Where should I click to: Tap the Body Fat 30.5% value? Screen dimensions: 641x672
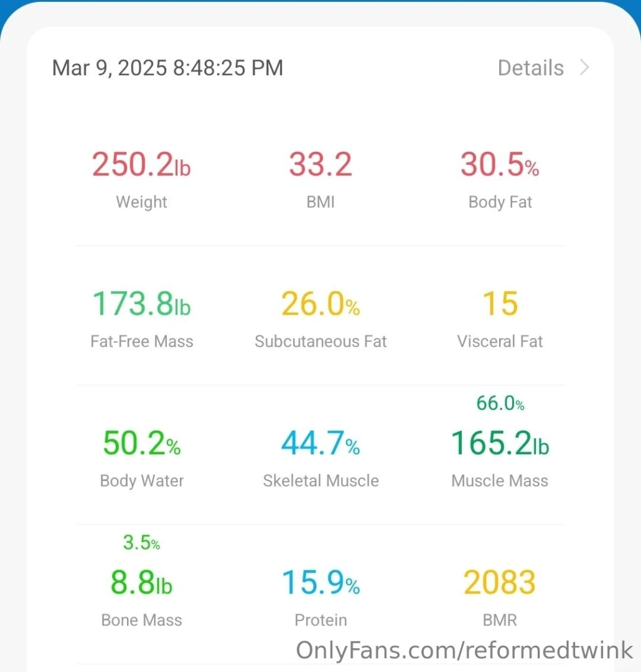tap(500, 165)
